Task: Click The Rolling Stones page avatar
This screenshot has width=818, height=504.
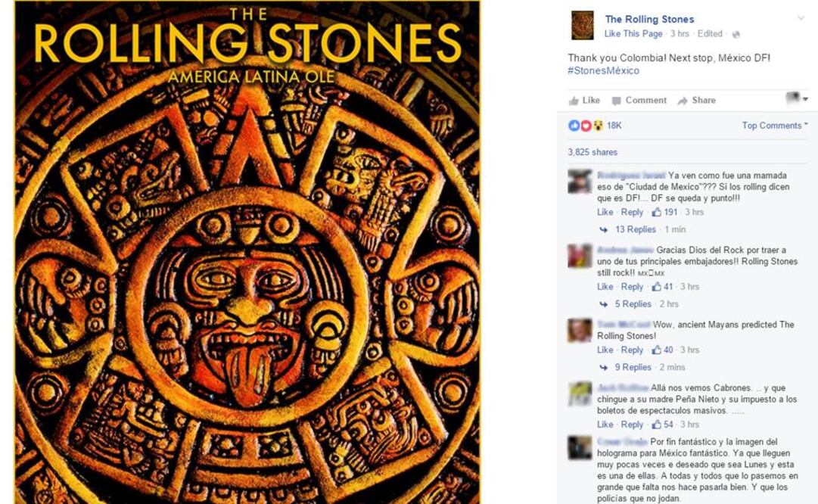Action: coord(582,25)
